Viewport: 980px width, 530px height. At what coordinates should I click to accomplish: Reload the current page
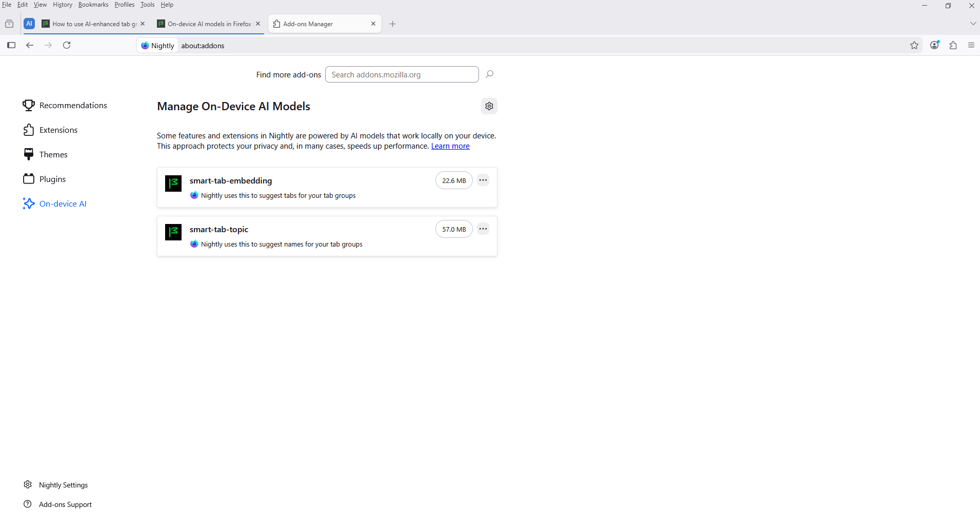67,45
